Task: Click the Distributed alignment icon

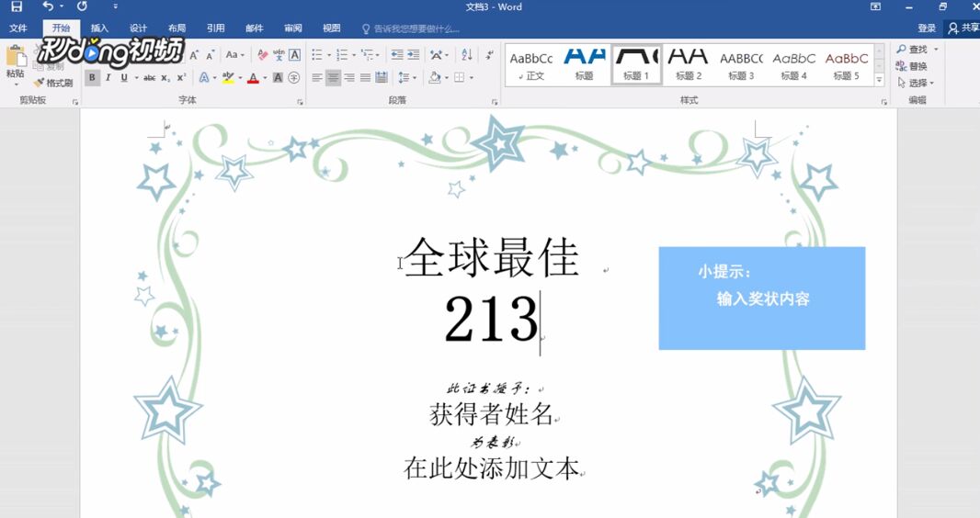Action: 382,77
